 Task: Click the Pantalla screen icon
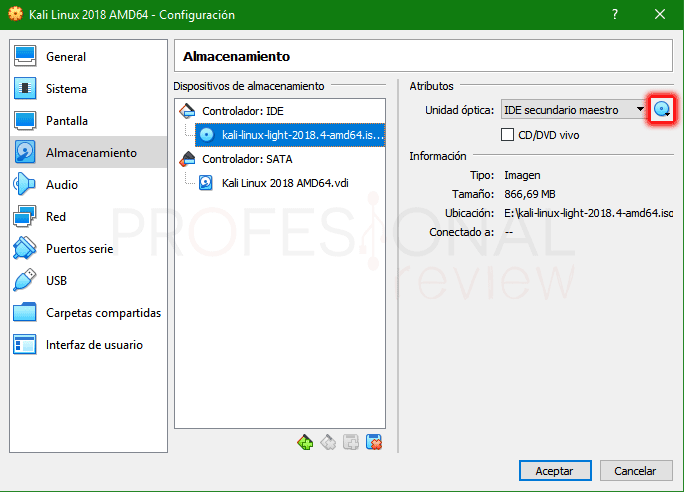(25, 121)
